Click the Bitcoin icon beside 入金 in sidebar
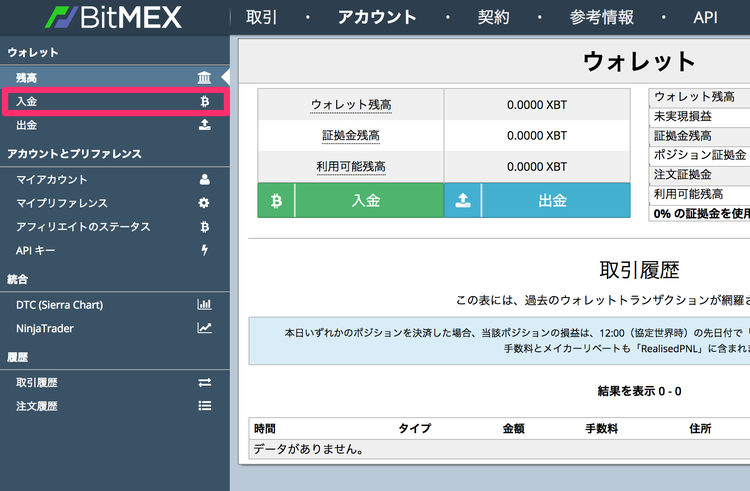Viewport: 750px width, 491px height. (x=205, y=101)
